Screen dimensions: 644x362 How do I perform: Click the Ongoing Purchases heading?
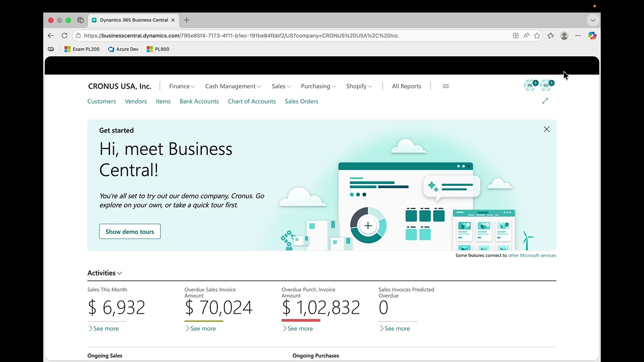point(316,355)
